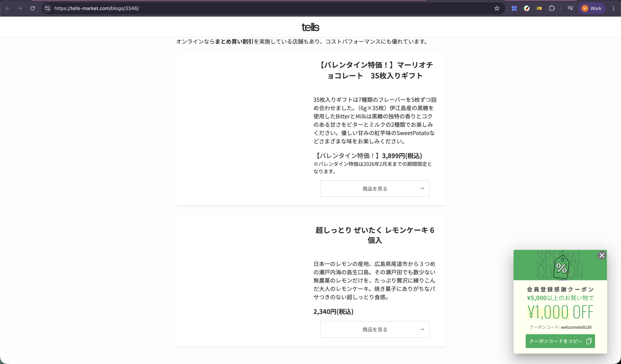This screenshot has height=364, width=621.
Task: Click the blue four-squares extension icon
Action: [x=514, y=8]
